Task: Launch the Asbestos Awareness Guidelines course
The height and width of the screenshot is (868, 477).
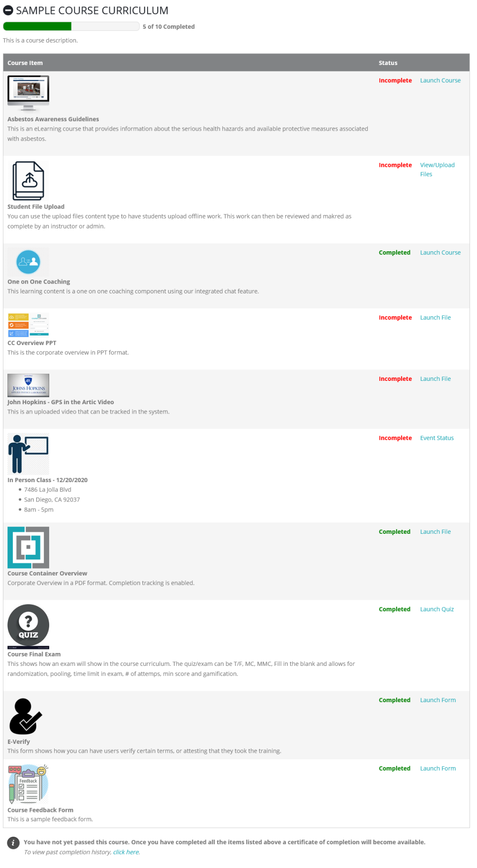Action: click(x=440, y=80)
